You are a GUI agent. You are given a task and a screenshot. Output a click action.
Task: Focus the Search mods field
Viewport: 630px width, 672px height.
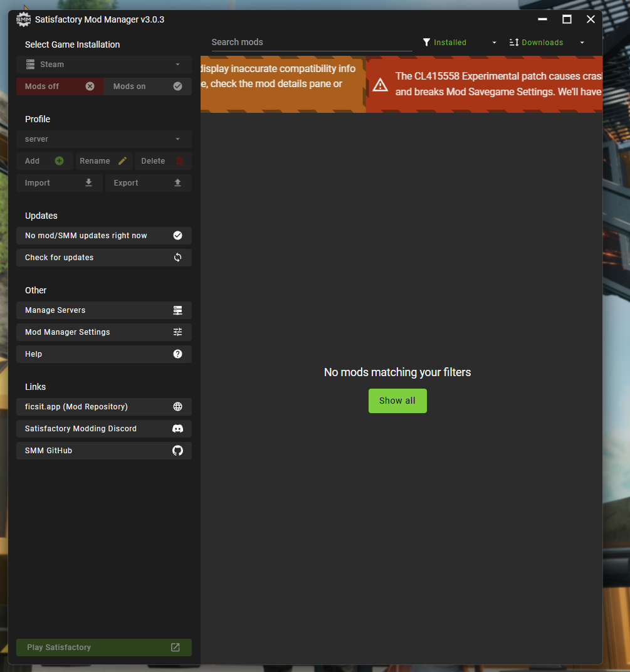click(x=312, y=42)
